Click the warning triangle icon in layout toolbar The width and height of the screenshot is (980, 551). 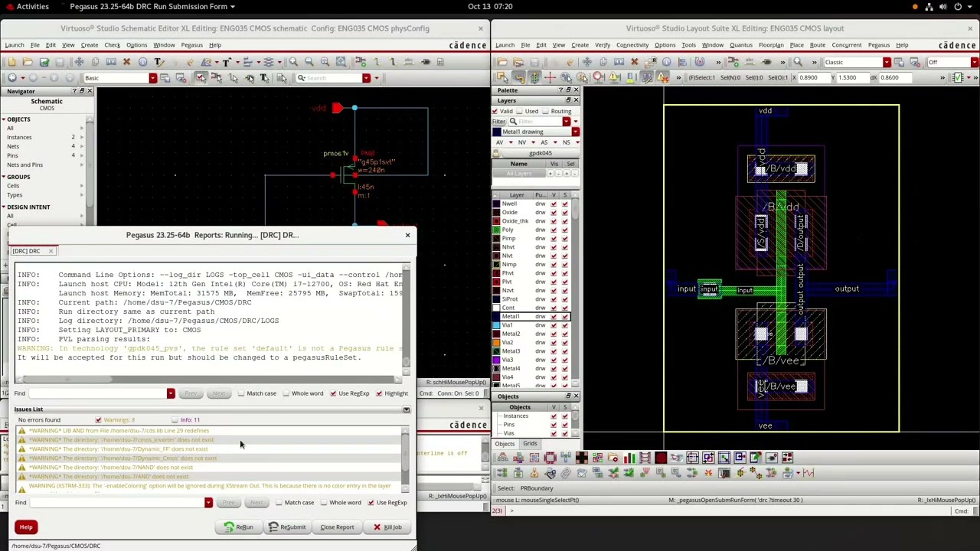pos(613,77)
